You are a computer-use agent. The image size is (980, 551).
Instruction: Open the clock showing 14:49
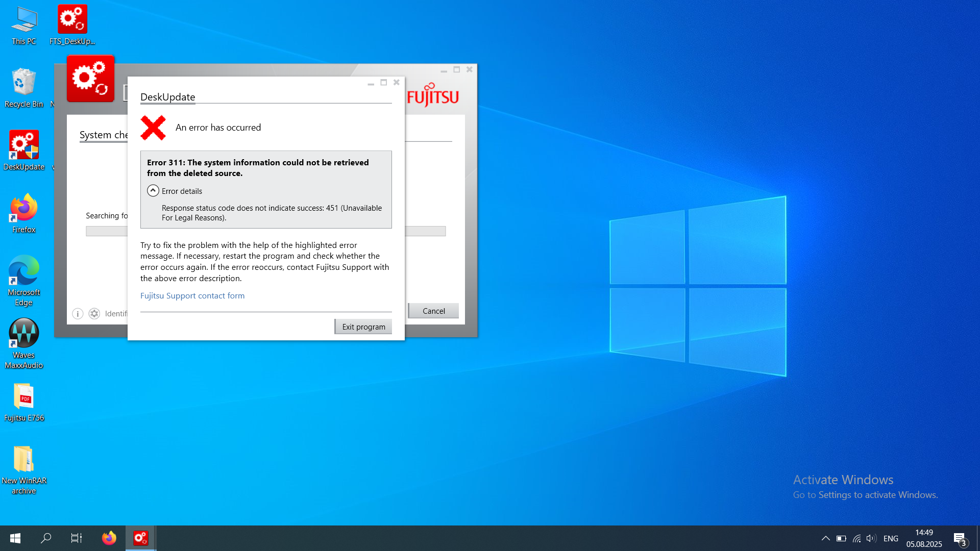point(924,538)
